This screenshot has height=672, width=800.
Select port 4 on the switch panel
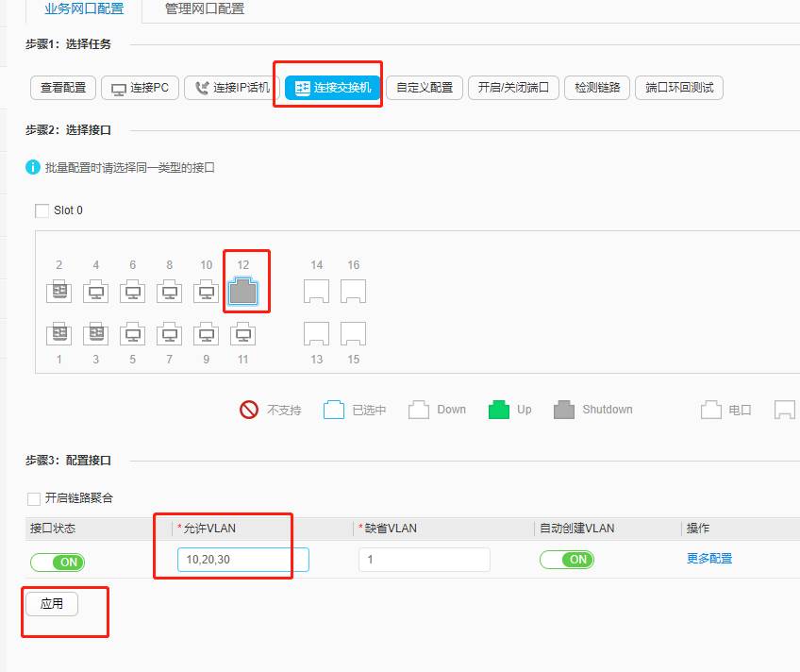(96, 292)
